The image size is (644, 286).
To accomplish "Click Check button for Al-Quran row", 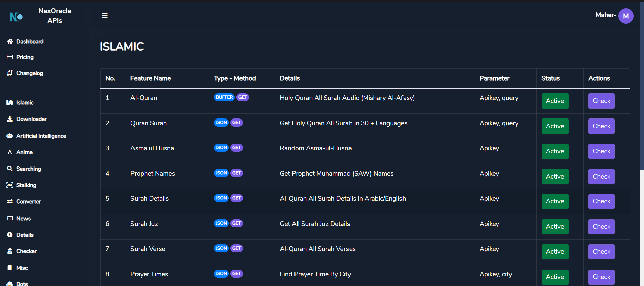I will point(601,101).
